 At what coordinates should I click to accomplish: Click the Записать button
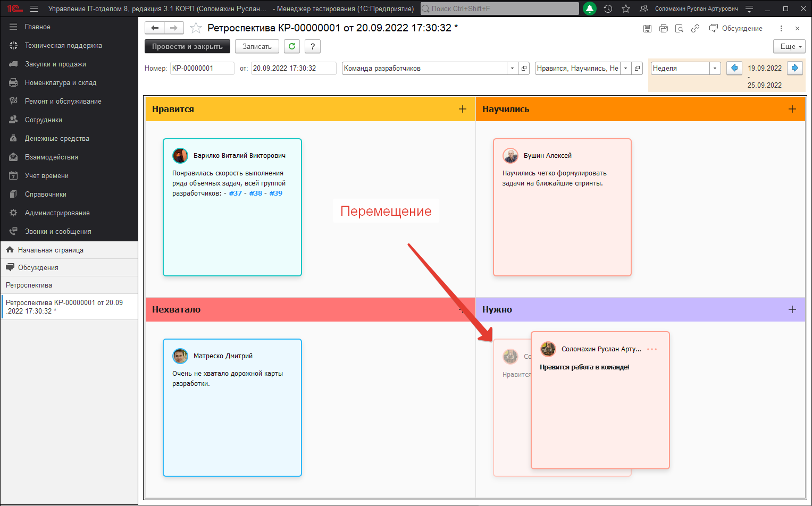(257, 47)
